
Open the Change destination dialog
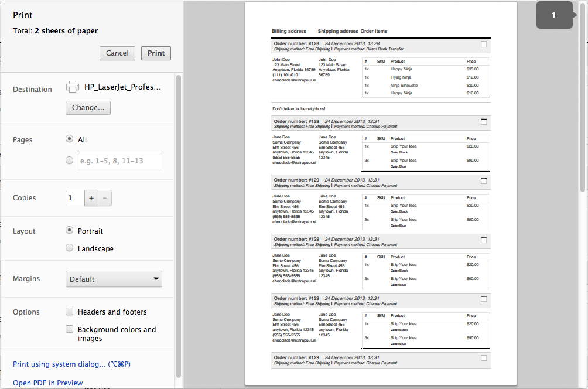tap(88, 108)
